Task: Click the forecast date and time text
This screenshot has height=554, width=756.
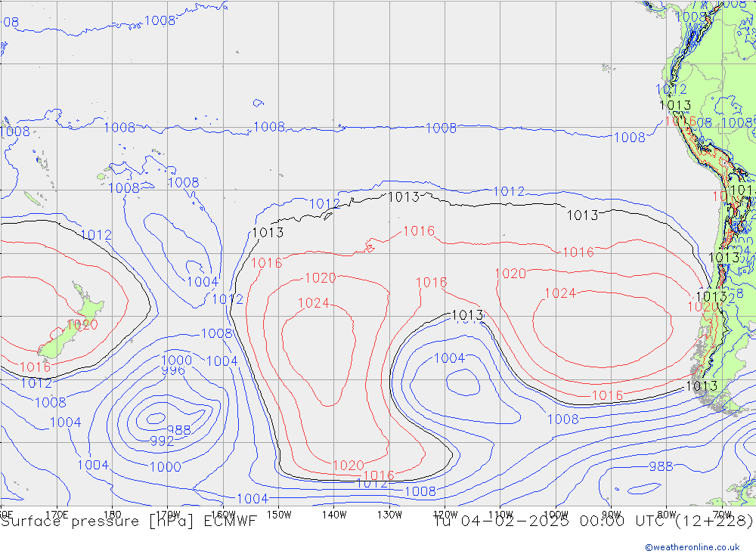Action: point(593,521)
